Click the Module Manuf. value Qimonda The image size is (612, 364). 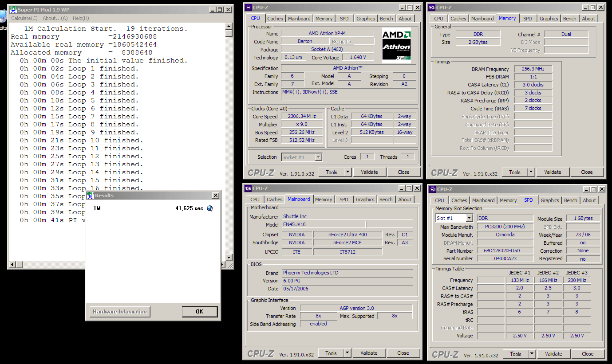(x=505, y=235)
